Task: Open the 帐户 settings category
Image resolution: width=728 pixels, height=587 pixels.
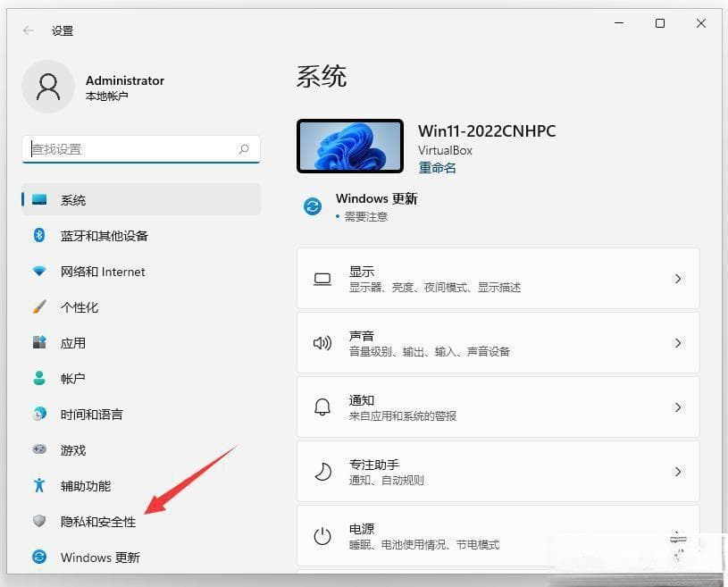Action: click(141, 378)
